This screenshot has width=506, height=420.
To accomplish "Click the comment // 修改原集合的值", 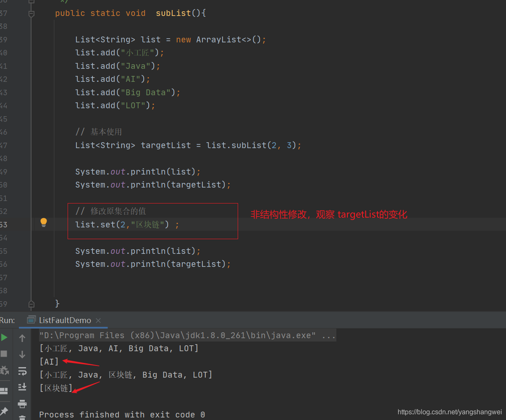I will point(111,211).
